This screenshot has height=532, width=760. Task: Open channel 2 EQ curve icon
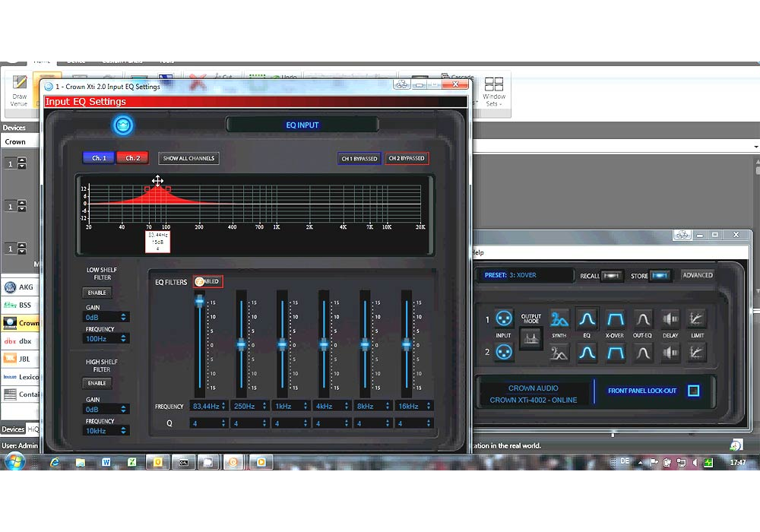click(587, 353)
